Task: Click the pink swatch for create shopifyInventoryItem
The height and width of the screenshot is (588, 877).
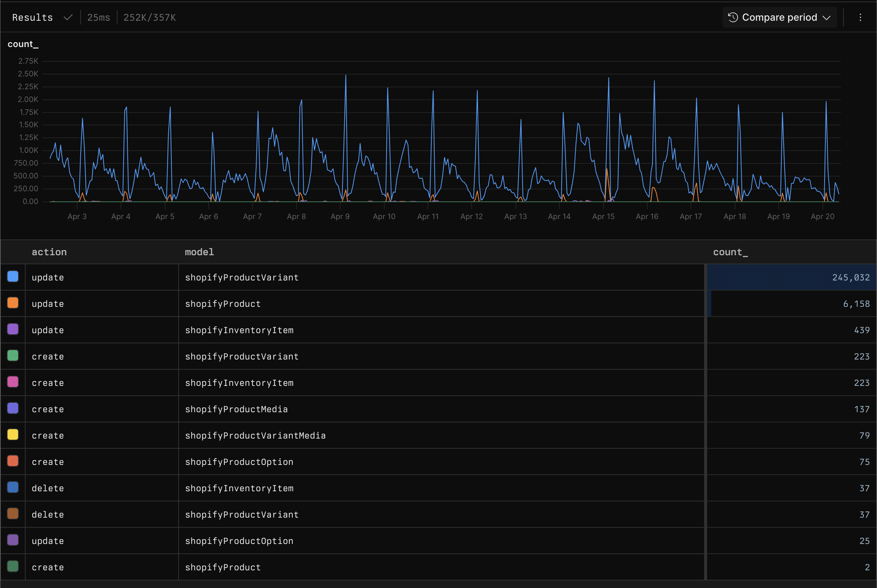Action: point(13,382)
